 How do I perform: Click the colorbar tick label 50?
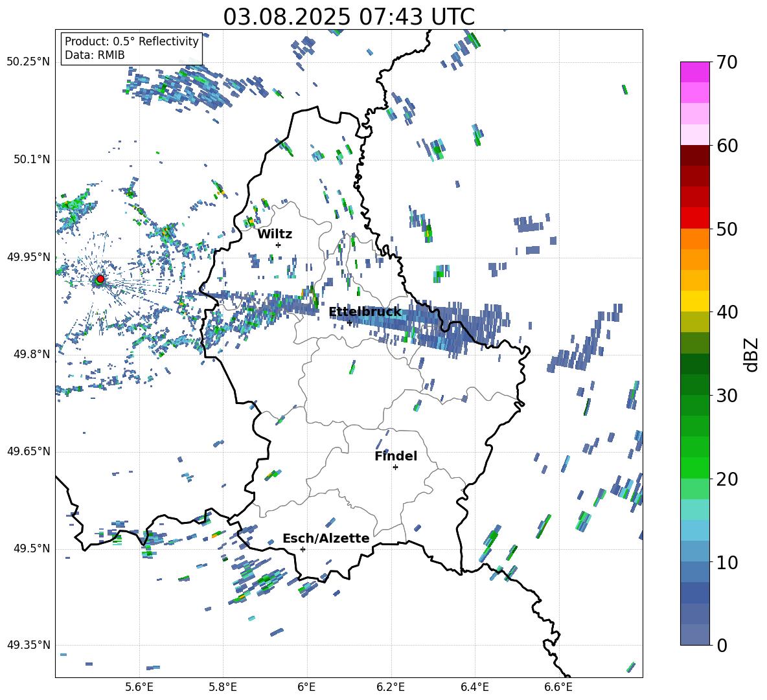pyautogui.click(x=727, y=229)
